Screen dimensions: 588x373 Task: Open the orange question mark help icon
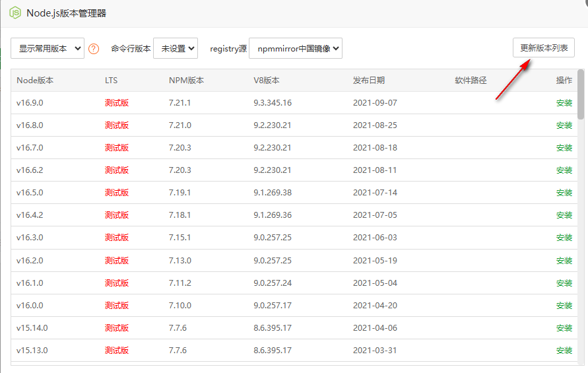[x=94, y=49]
